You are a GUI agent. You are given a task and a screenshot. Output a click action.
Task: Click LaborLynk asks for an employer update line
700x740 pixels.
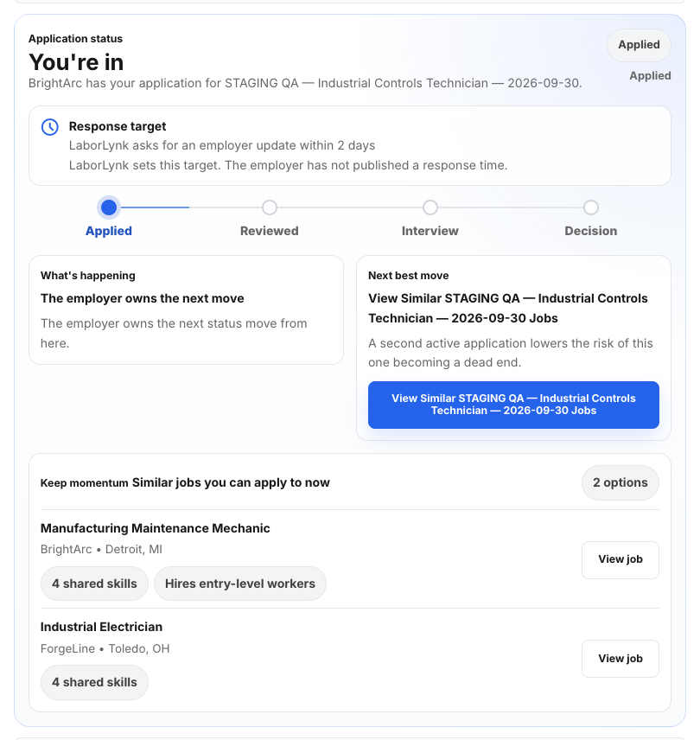tap(222, 145)
